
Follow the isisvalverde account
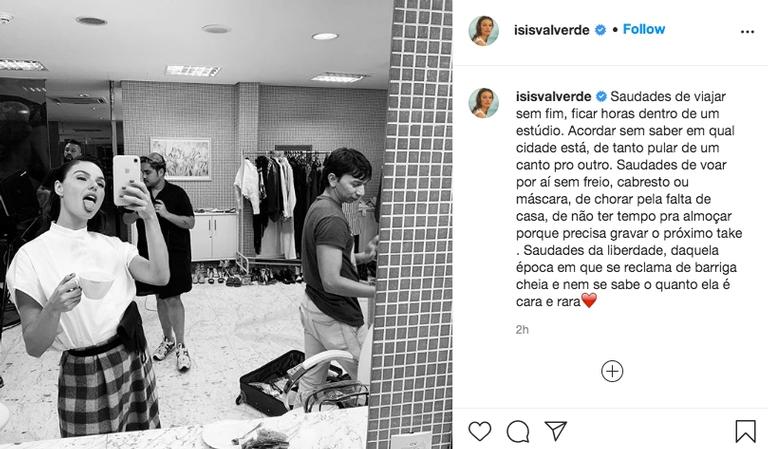(644, 29)
